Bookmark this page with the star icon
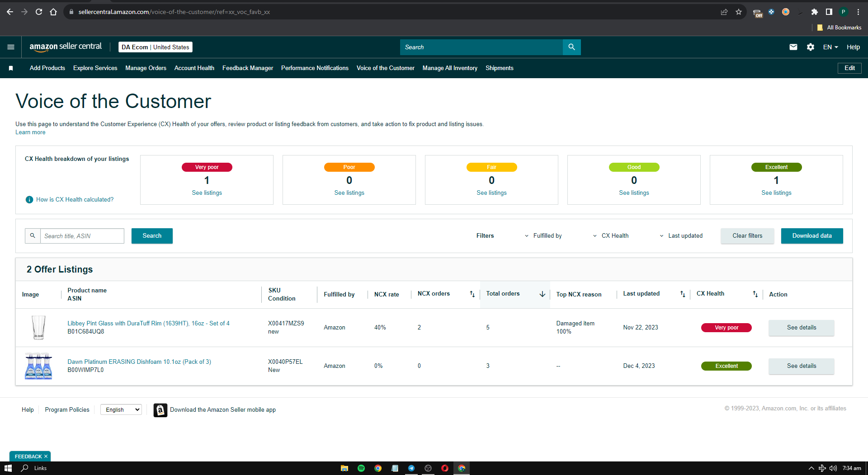Image resolution: width=868 pixels, height=475 pixels. tap(739, 12)
